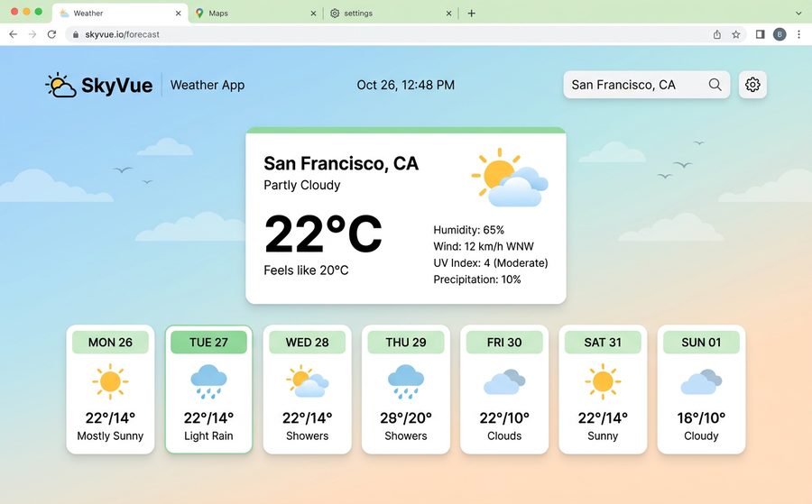Click the Partly Cloudy condition text
The image size is (812, 504).
pyautogui.click(x=302, y=185)
